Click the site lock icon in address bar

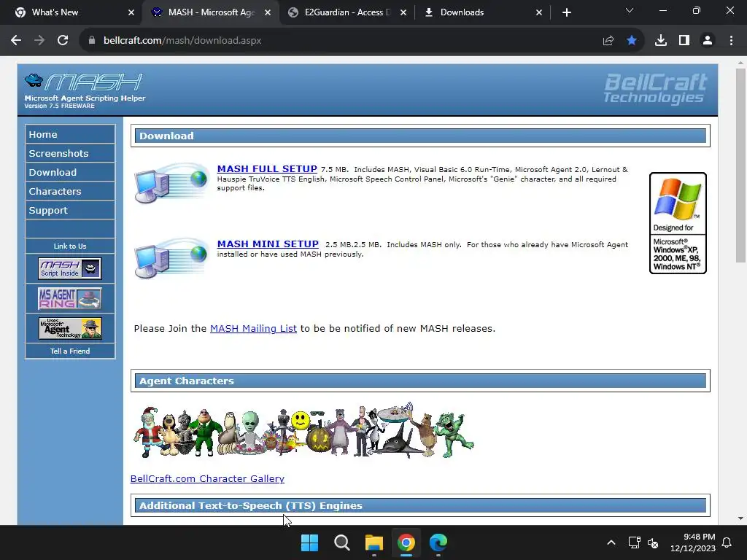coord(92,41)
